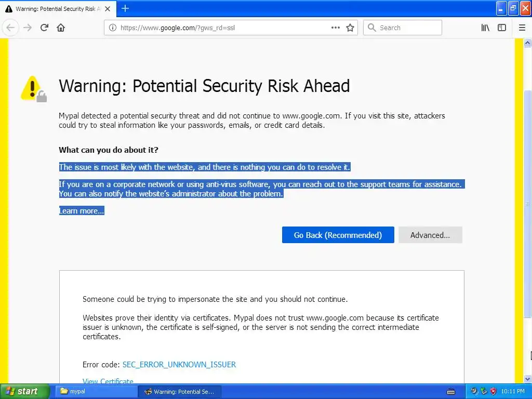Switch to the mypal folder taskbar item
The width and height of the screenshot is (532, 399).
95,392
